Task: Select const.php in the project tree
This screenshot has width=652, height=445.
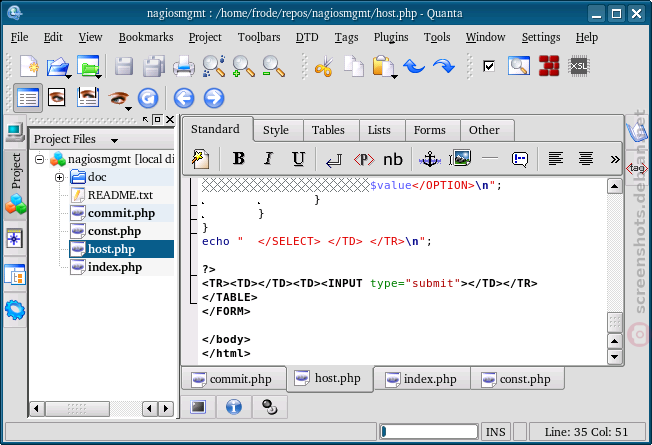Action: coord(114,231)
